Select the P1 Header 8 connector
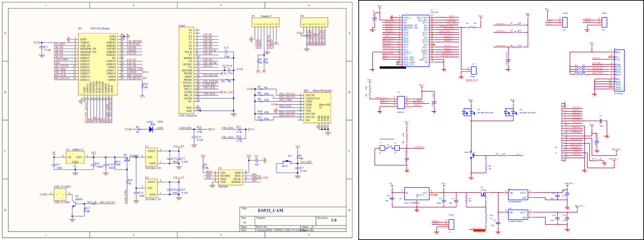 (x=266, y=22)
